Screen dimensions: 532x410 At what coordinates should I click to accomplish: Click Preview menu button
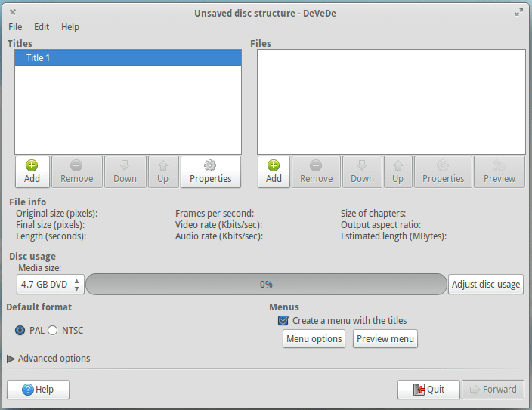(x=385, y=339)
